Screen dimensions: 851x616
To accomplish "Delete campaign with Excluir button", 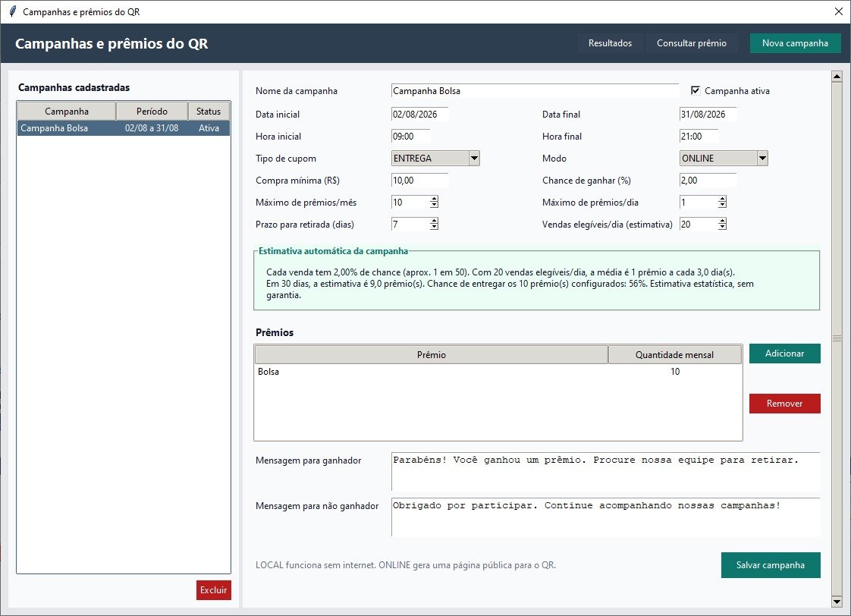I will pos(214,590).
